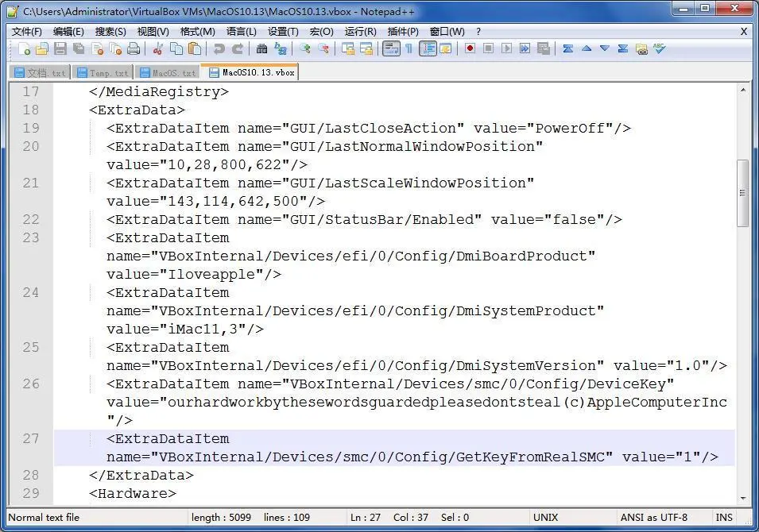
Task: Open the 文件(F) menu
Action: click(x=26, y=32)
